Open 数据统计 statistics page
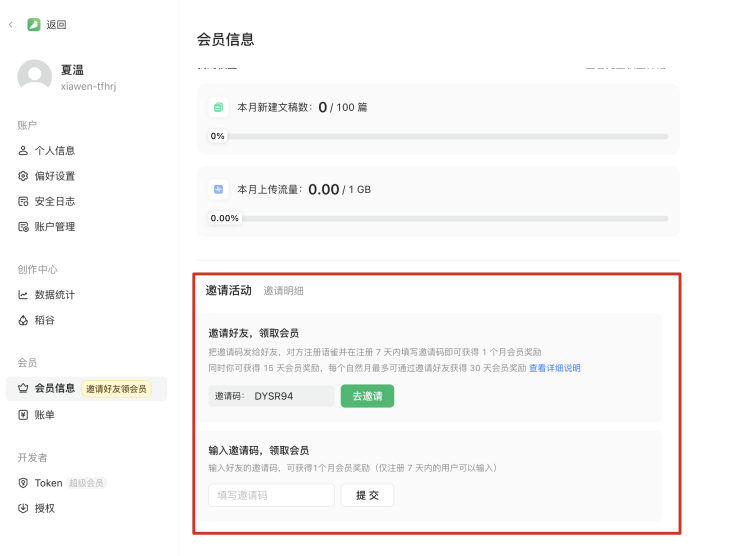748x556 pixels. tap(54, 295)
